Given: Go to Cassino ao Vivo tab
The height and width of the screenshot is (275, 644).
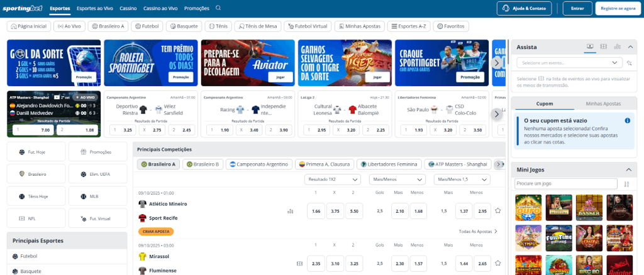Looking at the screenshot, I should tap(160, 8).
